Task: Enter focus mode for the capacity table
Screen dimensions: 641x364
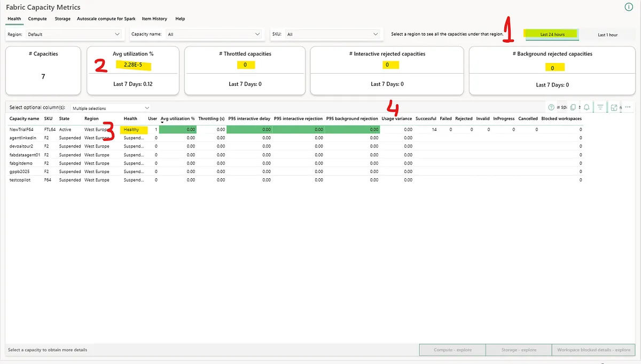Action: click(x=614, y=107)
